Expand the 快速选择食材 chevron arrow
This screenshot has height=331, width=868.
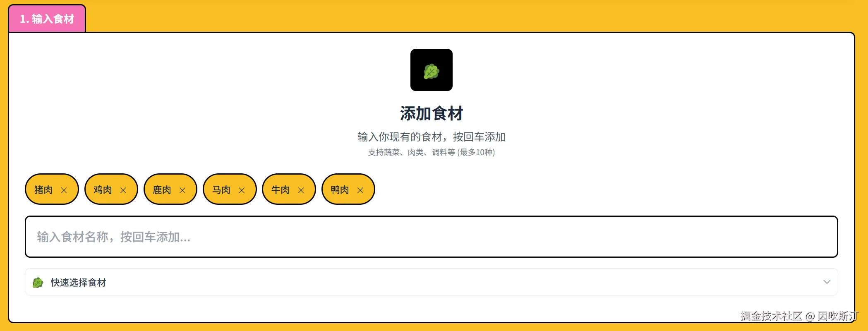pyautogui.click(x=827, y=282)
